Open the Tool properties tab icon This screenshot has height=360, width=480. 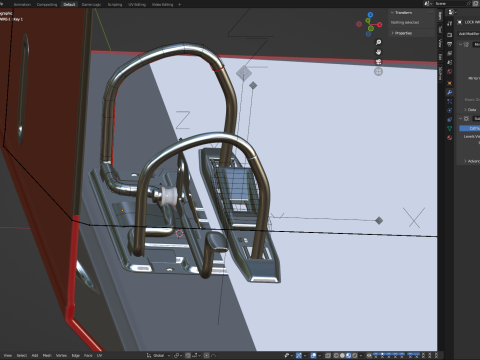[x=450, y=23]
